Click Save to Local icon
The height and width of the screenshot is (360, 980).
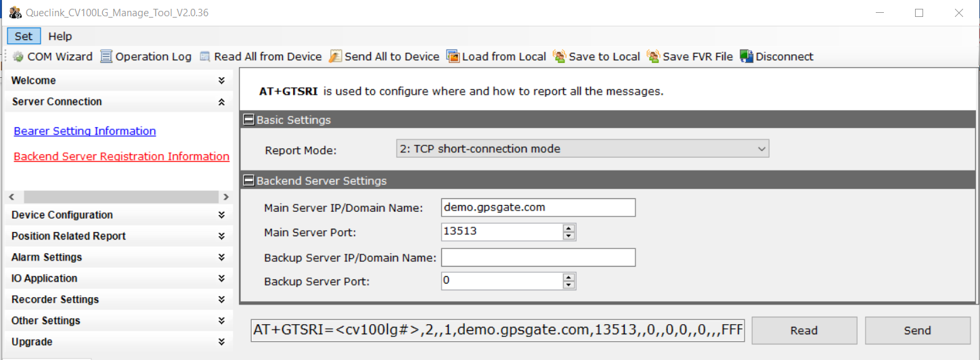tap(560, 57)
